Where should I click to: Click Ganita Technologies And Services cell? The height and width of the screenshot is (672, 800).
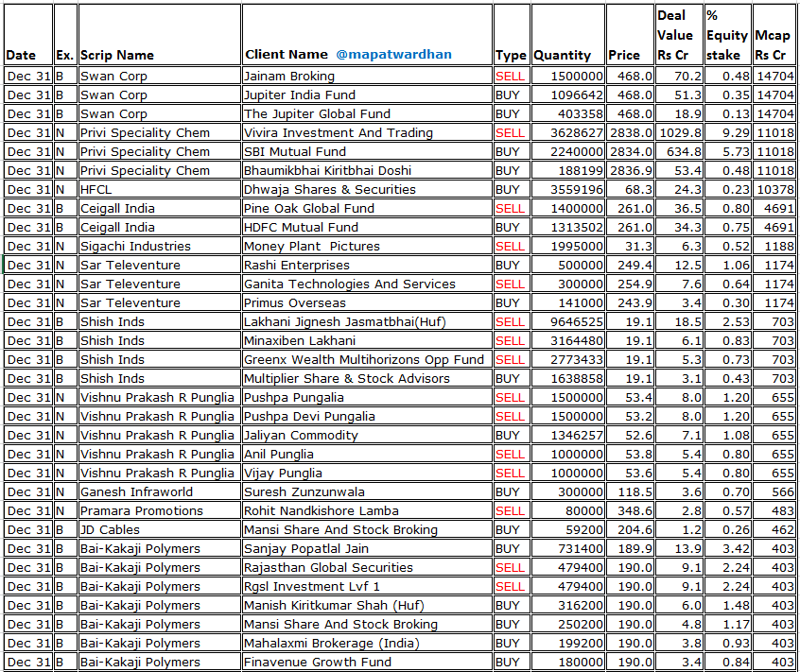(x=367, y=284)
